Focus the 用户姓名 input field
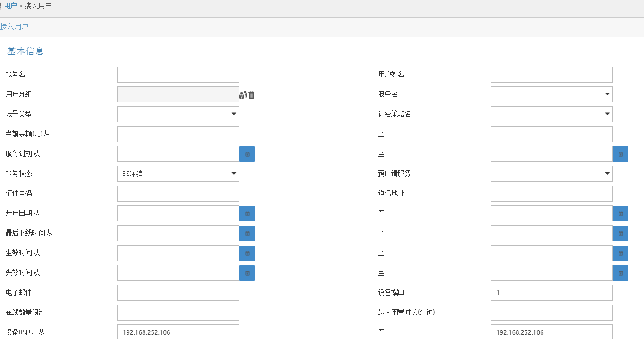Screen dimensions: 644x339 click(551, 75)
